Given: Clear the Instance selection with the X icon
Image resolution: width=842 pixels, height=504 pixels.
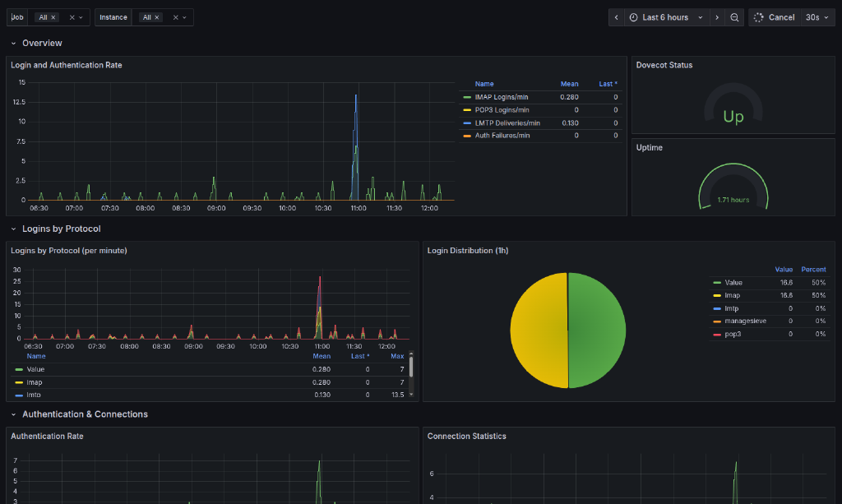Looking at the screenshot, I should click(x=175, y=17).
